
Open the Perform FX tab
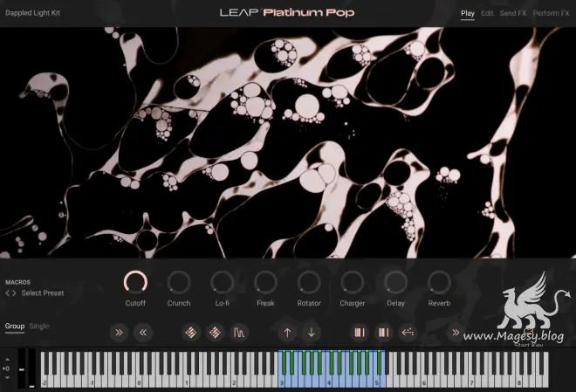pyautogui.click(x=551, y=13)
